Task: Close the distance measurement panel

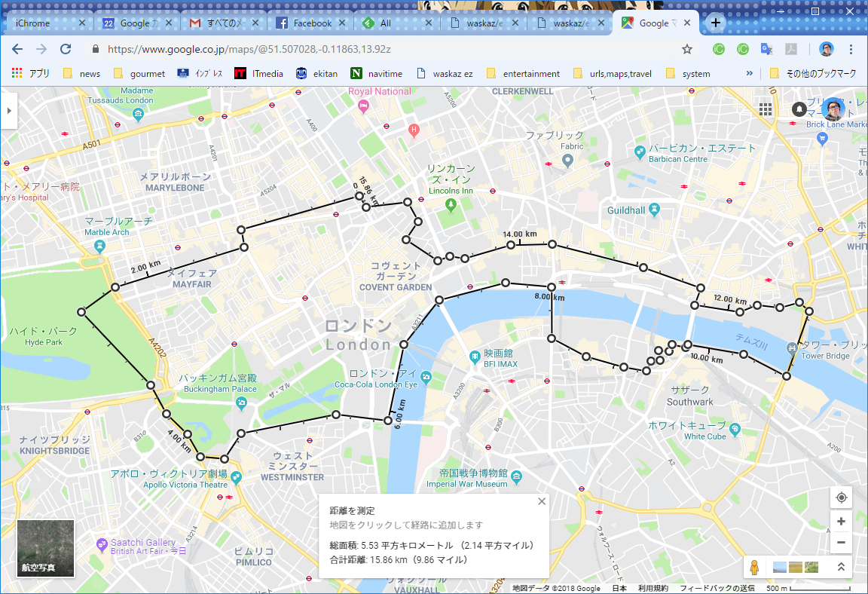Action: pyautogui.click(x=542, y=501)
